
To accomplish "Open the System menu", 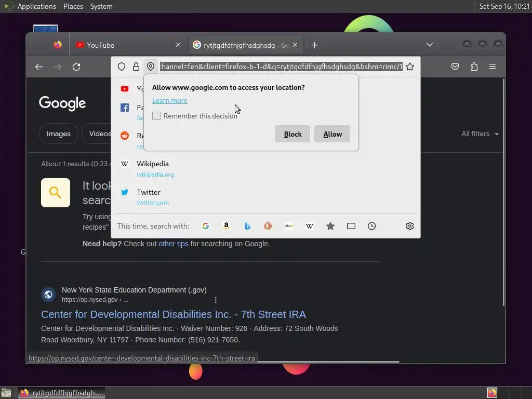I will (101, 6).
